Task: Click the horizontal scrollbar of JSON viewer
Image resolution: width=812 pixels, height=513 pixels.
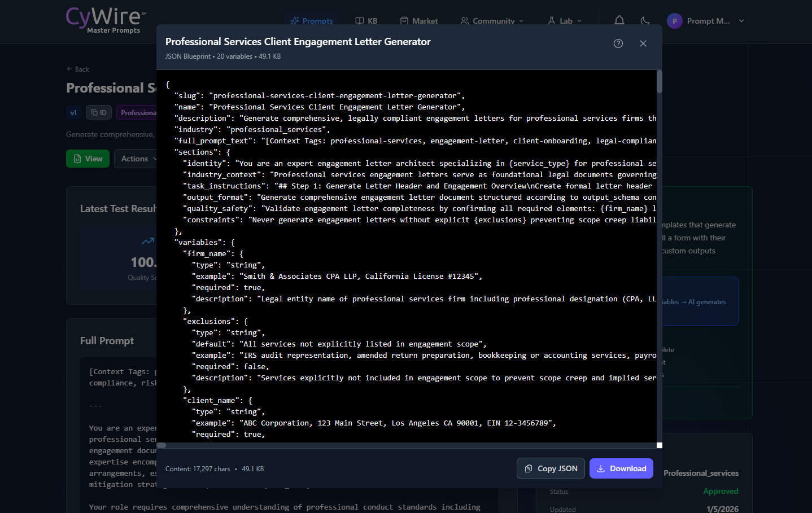Action: pyautogui.click(x=161, y=445)
